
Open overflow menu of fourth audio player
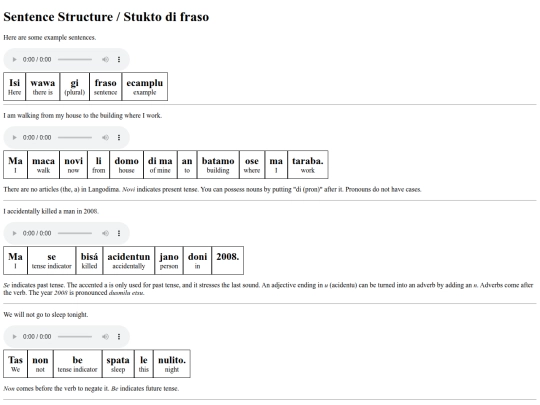point(119,336)
